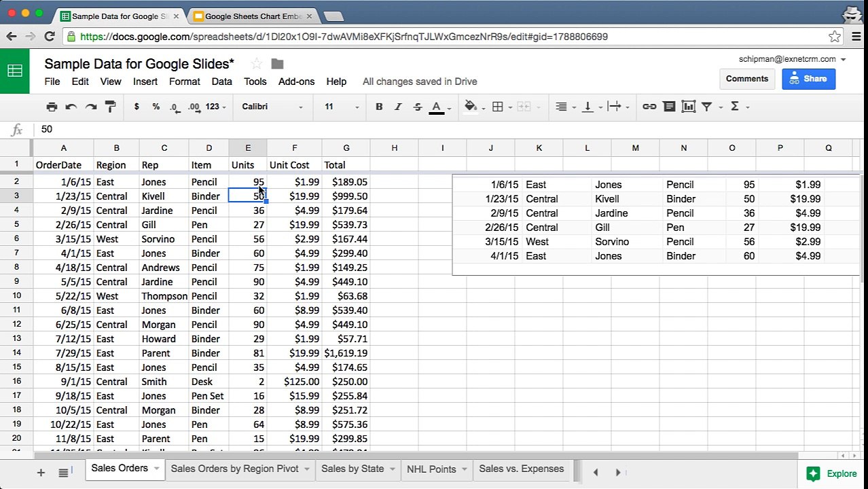The image size is (868, 489).
Task: Open account menu schipman@lexnetcrm.com
Action: [x=792, y=59]
